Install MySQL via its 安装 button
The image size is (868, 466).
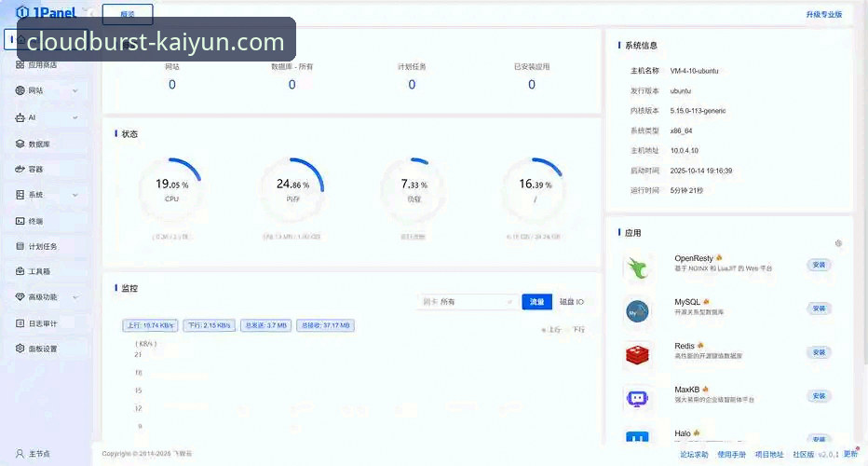pyautogui.click(x=819, y=308)
